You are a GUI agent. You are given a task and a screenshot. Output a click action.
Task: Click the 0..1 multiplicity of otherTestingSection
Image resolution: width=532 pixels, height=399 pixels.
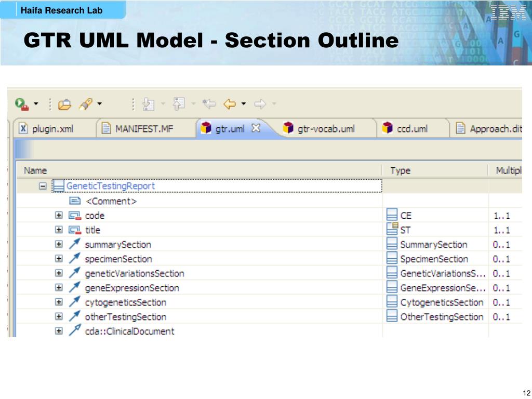coord(501,317)
